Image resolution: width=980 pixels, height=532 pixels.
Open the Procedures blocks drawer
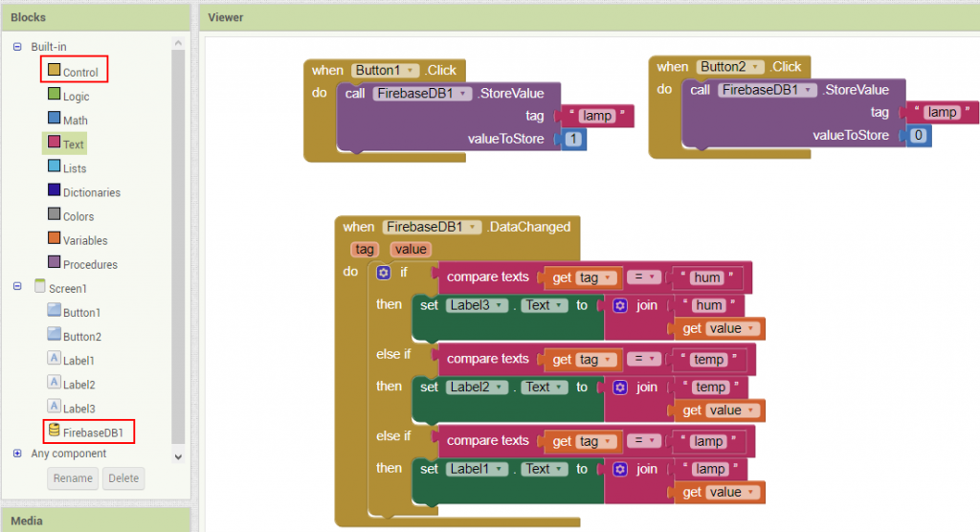pyautogui.click(x=83, y=264)
